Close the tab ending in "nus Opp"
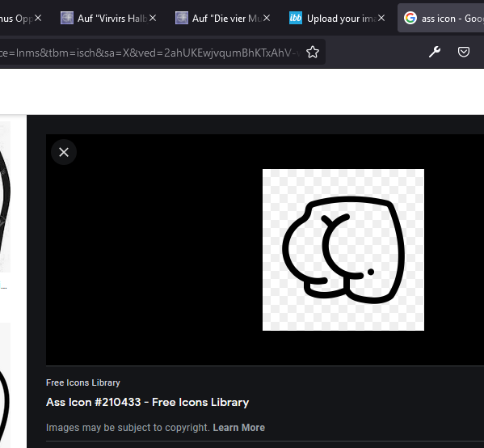Image resolution: width=484 pixels, height=448 pixels. point(38,19)
